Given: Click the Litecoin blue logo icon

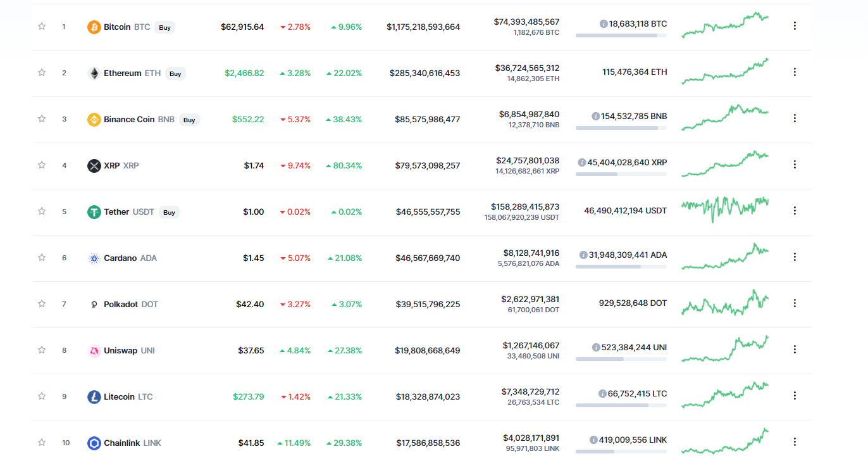Looking at the screenshot, I should [x=94, y=397].
